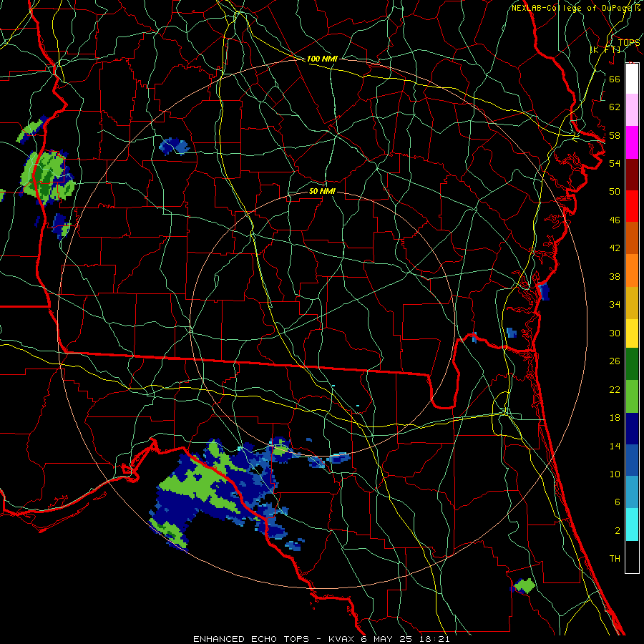
Task: Click the white 66 kft color swatch
Action: 632,79
